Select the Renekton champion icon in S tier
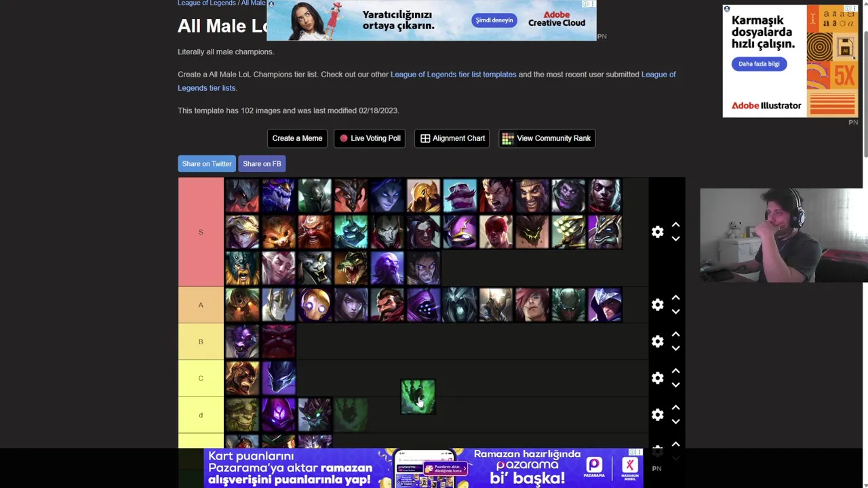The image size is (868, 488). [351, 268]
